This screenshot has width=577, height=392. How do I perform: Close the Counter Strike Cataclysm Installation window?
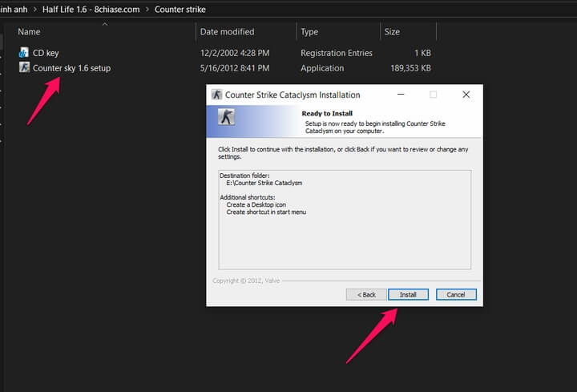[x=466, y=95]
